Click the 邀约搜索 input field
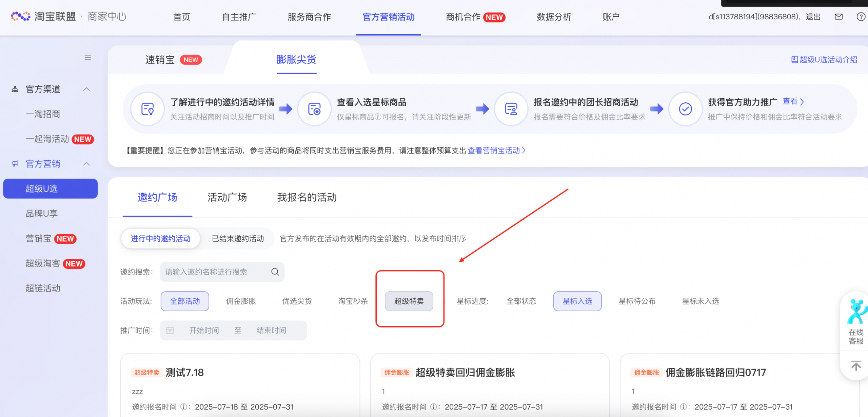This screenshot has width=868, height=417. [222, 272]
